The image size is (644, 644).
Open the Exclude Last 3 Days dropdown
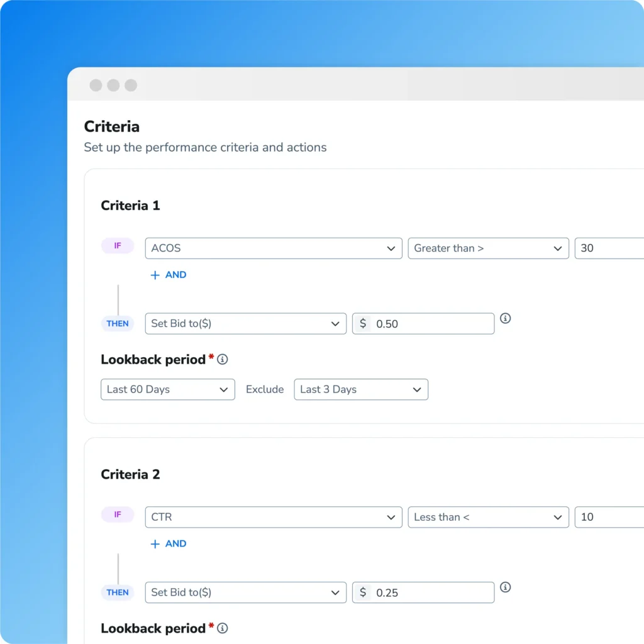[x=360, y=389]
